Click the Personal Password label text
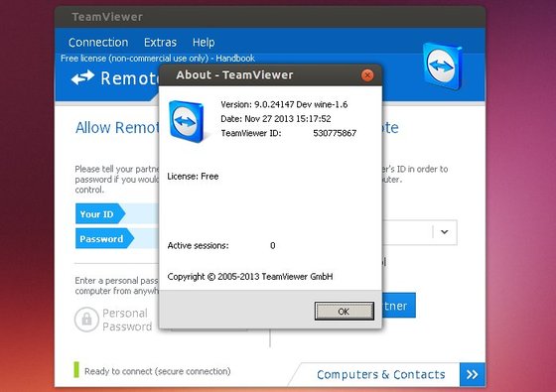This screenshot has height=392, width=556. coord(127,320)
